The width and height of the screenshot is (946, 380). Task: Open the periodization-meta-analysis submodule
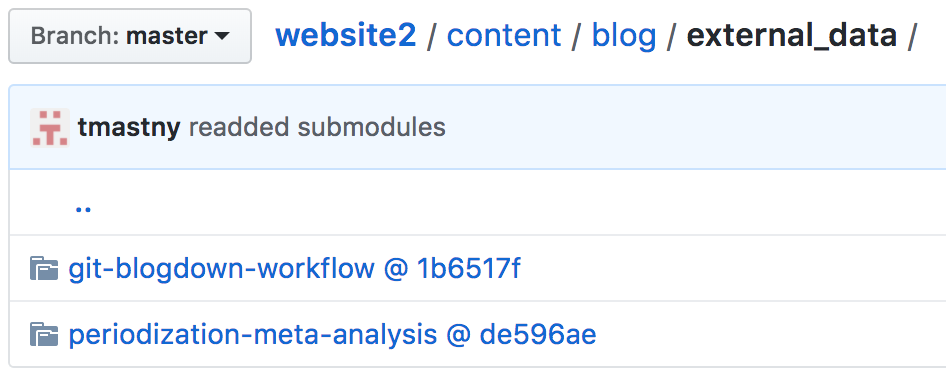point(253,334)
